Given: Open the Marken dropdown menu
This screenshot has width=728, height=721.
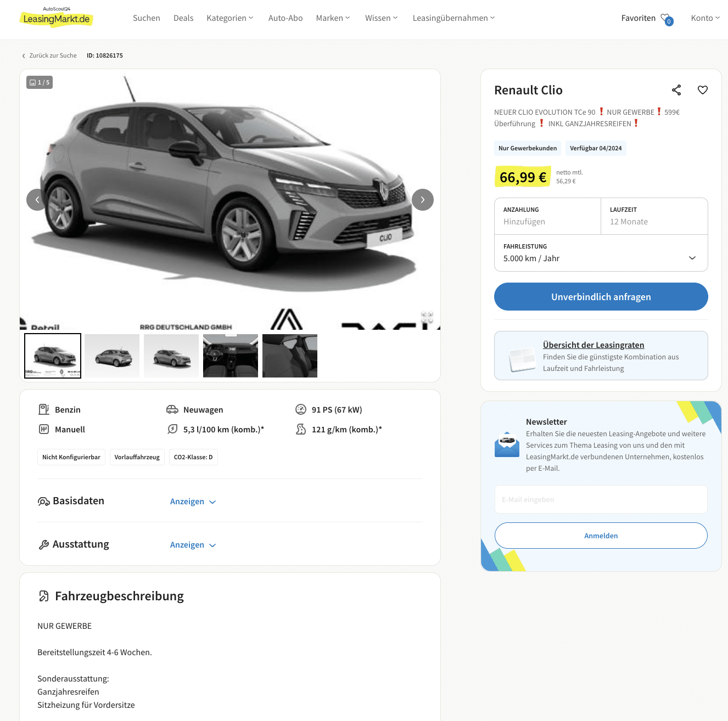Looking at the screenshot, I should (x=333, y=18).
